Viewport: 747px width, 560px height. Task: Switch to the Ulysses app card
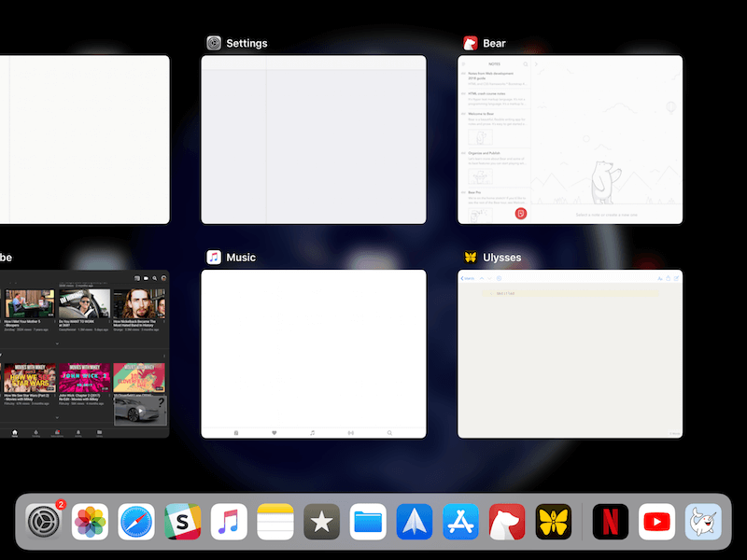click(x=570, y=355)
